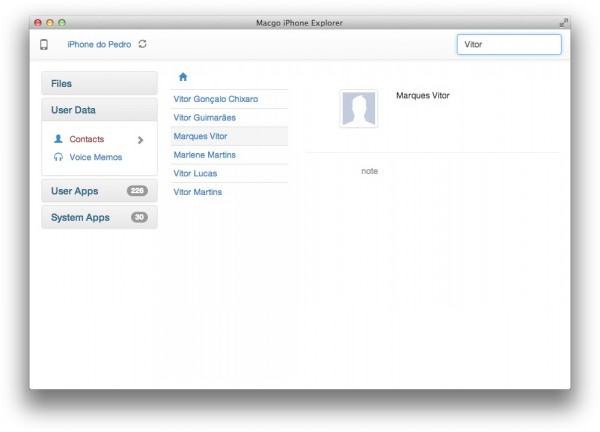Click the Contacts person icon

(x=58, y=139)
